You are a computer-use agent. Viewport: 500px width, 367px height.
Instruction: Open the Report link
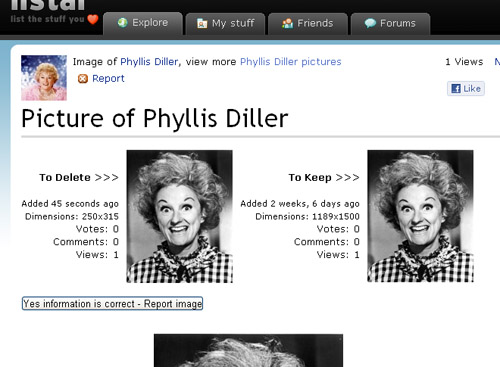click(108, 79)
